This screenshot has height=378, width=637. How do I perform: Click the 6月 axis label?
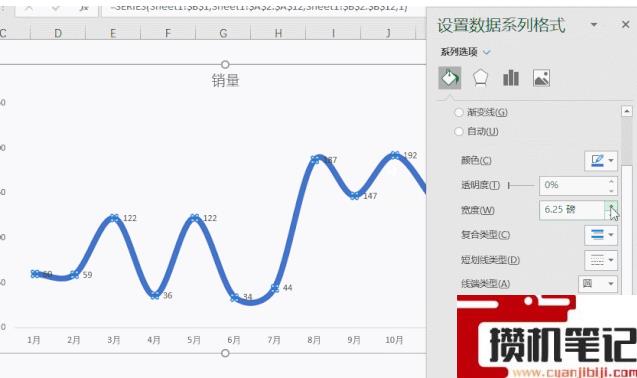coord(234,340)
